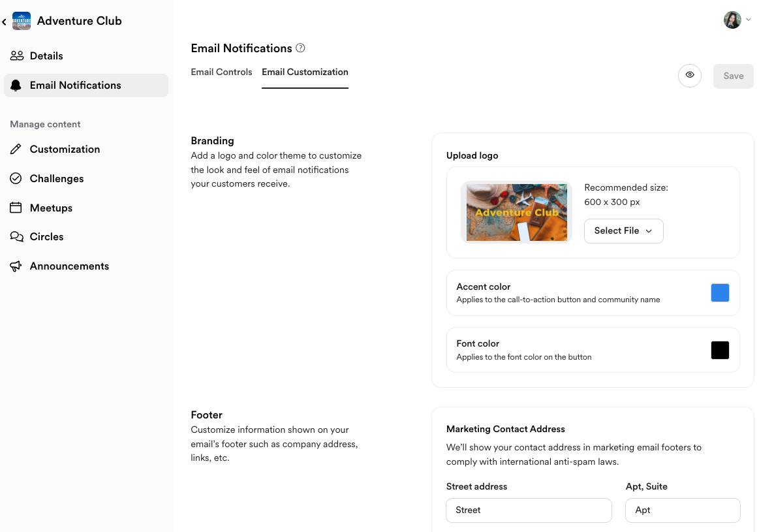Viewport: 774px width, 532px height.
Task: Expand the Select File dropdown
Action: point(623,231)
